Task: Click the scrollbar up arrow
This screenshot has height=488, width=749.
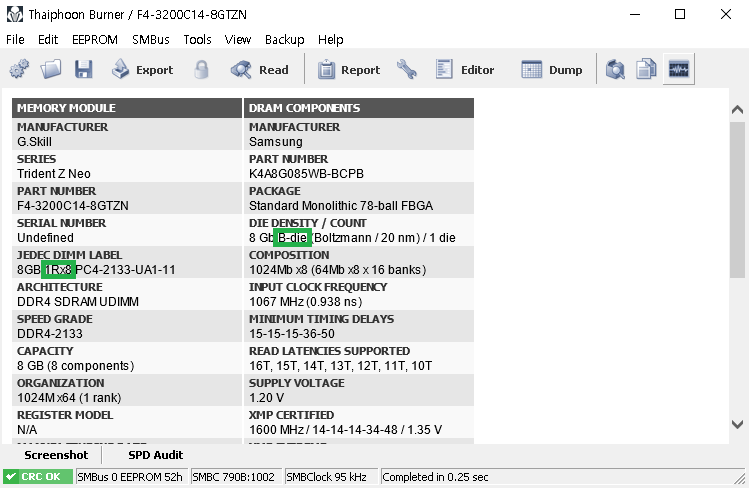Action: (x=737, y=109)
